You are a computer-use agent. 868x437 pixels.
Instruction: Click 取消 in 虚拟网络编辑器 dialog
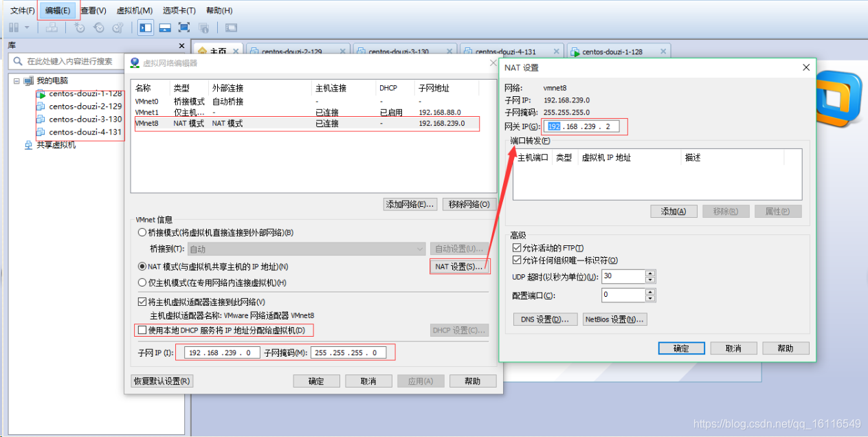[x=368, y=381]
